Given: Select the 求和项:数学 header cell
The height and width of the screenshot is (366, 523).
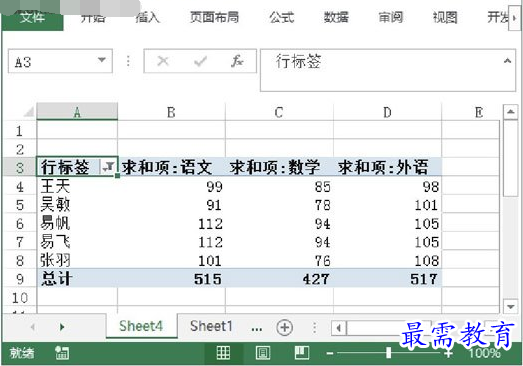Looking at the screenshot, I should click(279, 167).
